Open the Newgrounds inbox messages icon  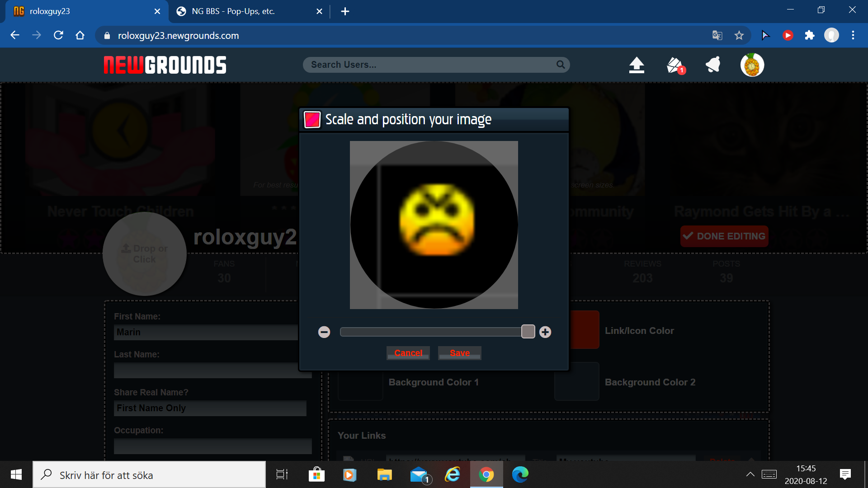(675, 65)
